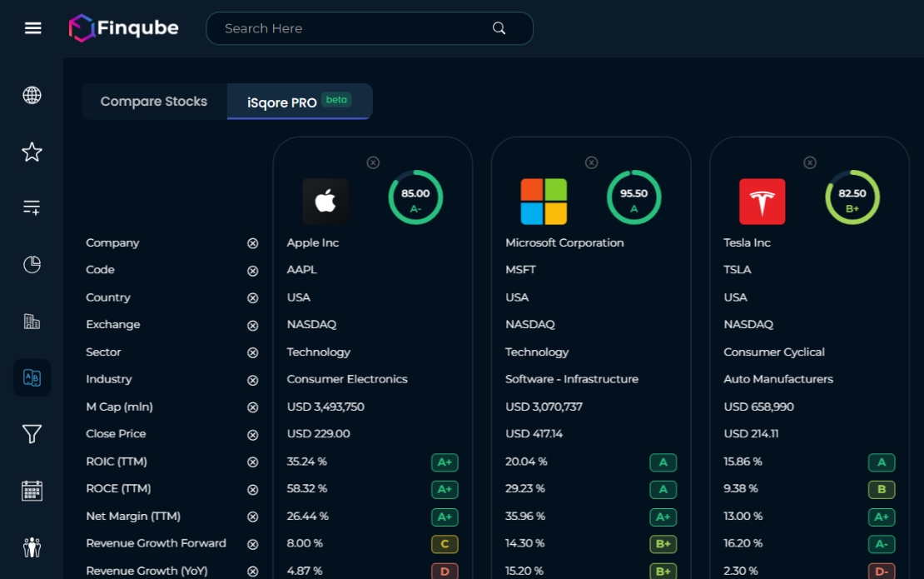This screenshot has height=579, width=924.
Task: Click Apple's ROIC A+ grade badge
Action: 445,463
